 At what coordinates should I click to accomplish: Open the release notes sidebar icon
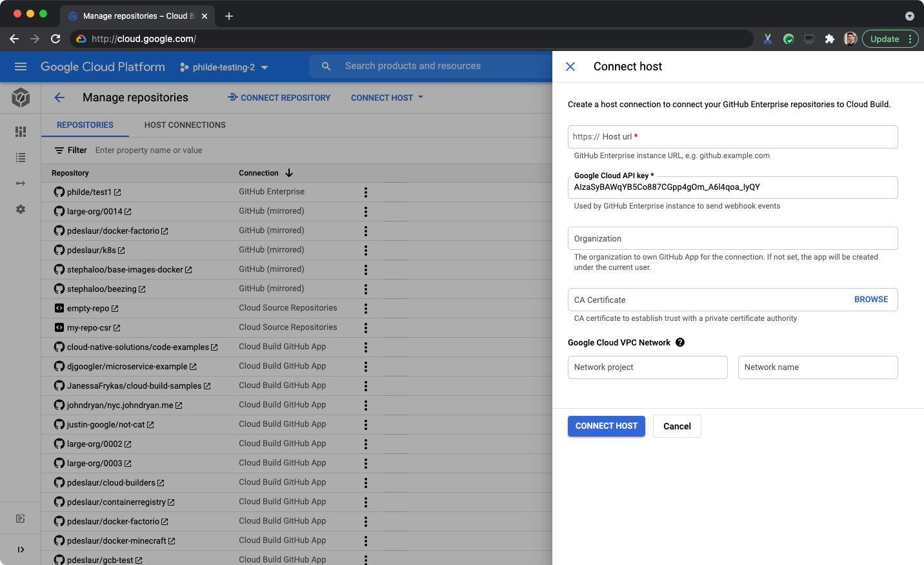(21, 518)
